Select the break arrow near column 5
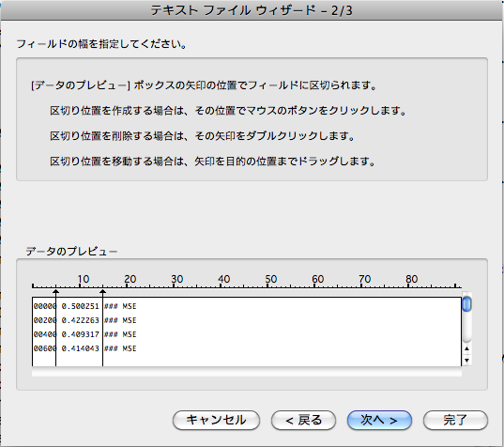Screen dimensions: 504x447 (55, 292)
